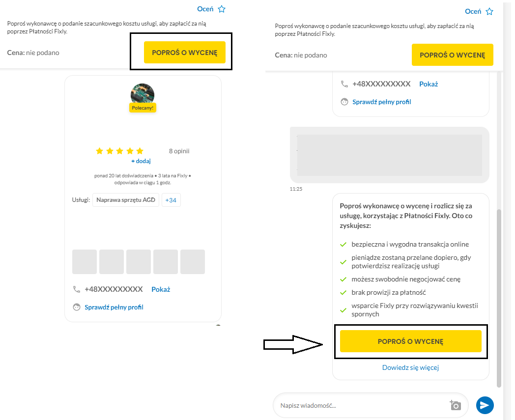Click POPROŚ O WYCENĘ in left header

tap(185, 52)
